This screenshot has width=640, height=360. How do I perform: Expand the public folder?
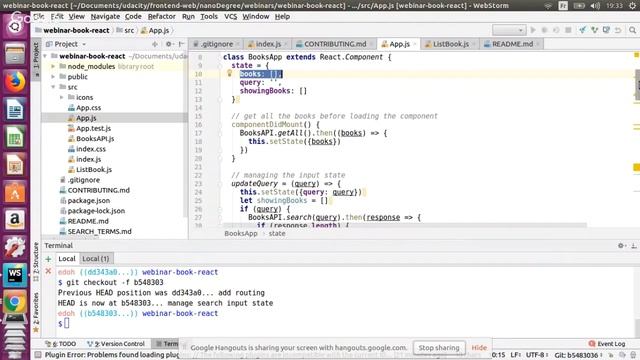coord(53,76)
